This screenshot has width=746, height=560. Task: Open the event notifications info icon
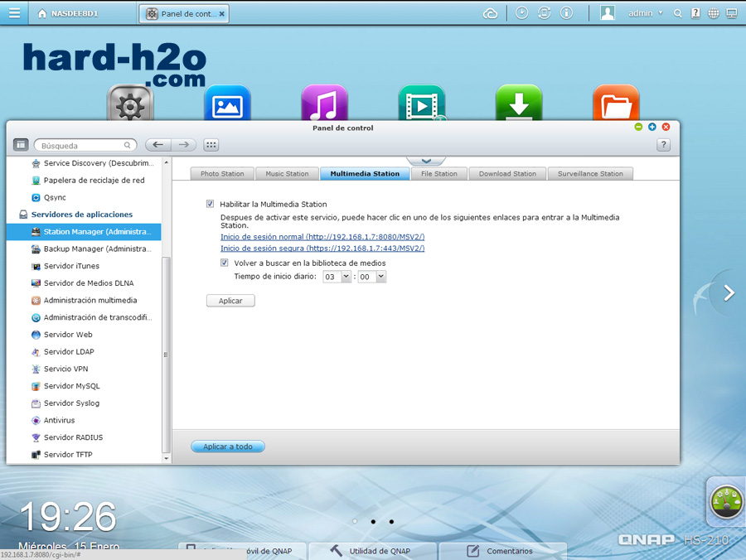(x=566, y=13)
